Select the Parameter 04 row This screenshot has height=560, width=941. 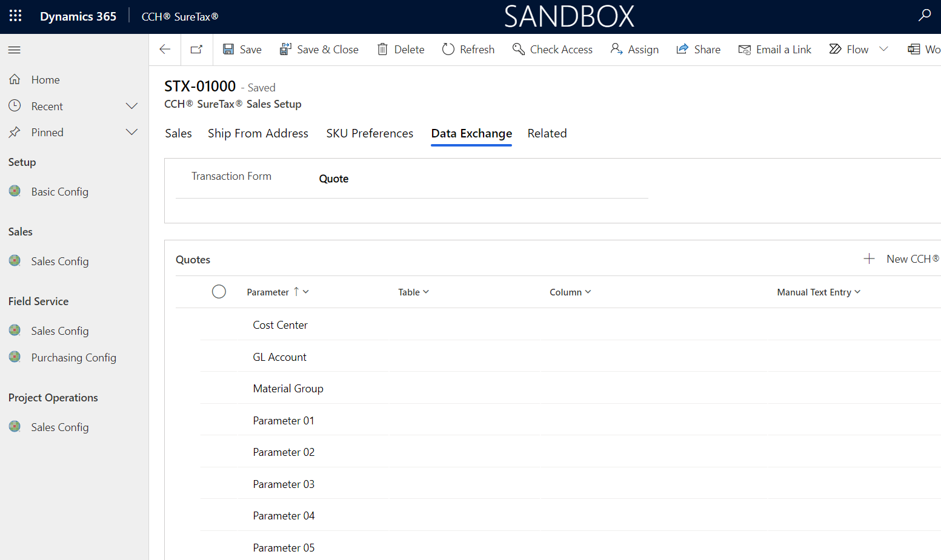click(x=570, y=515)
